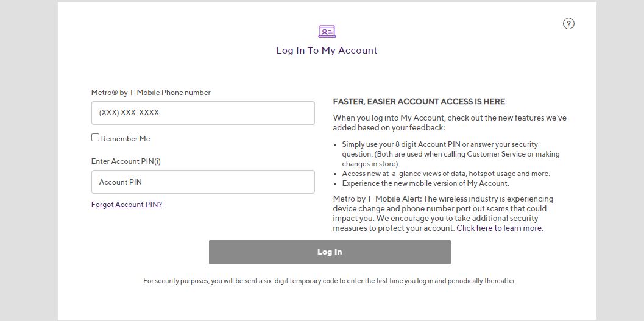
Task: Click the bullet about at-a-glance data views
Action: click(x=446, y=174)
